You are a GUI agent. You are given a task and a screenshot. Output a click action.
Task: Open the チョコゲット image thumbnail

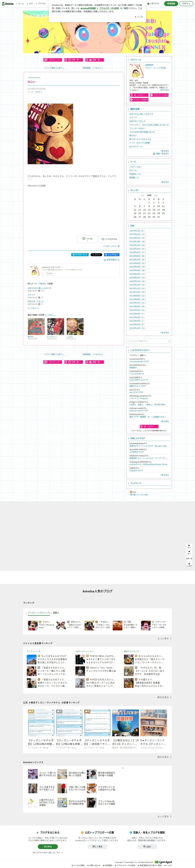click(56, 327)
